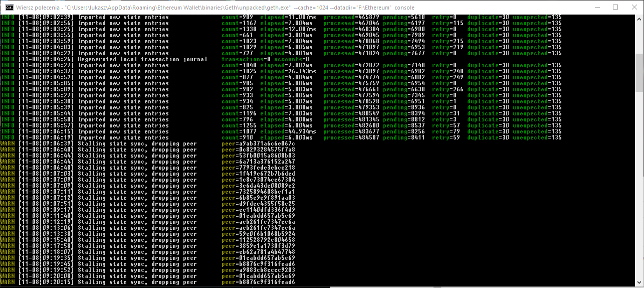Click 'transactions=0' value
Image resolution: width=644 pixels, height=288 pixels.
(246, 59)
